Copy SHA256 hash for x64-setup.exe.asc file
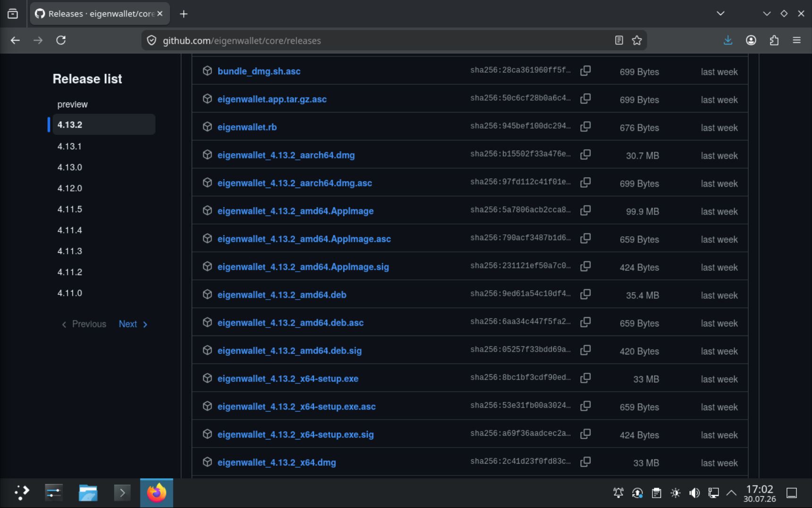Screen dimensions: 812x508 tap(585, 405)
